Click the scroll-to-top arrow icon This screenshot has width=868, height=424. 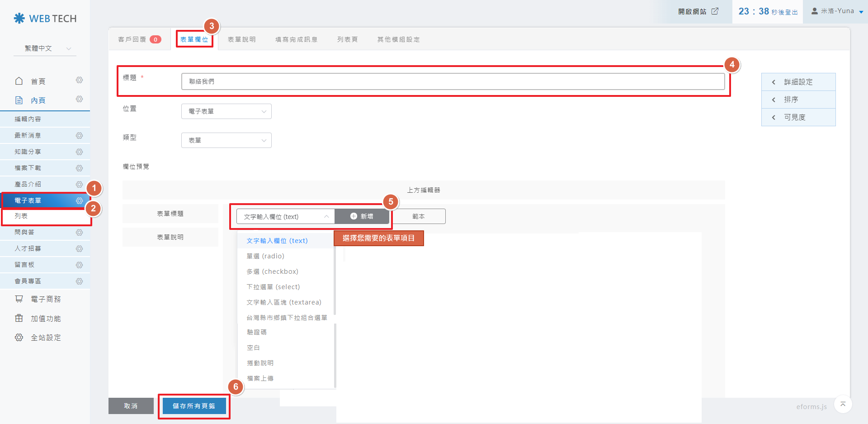coord(843,404)
